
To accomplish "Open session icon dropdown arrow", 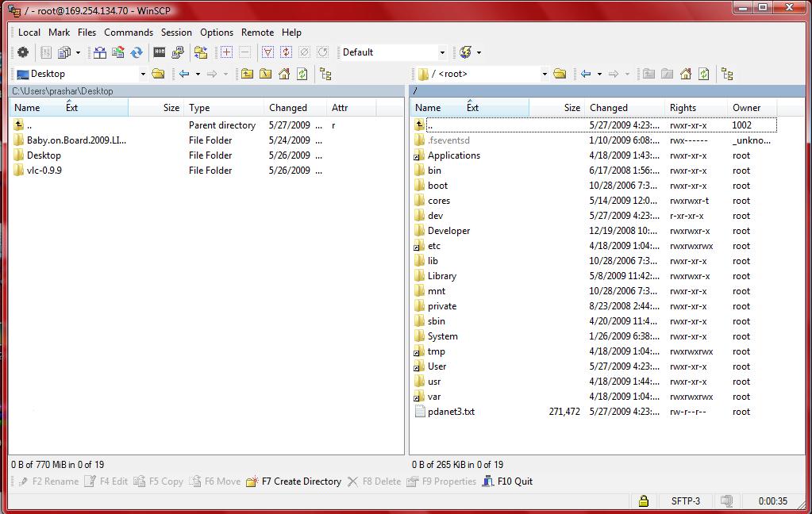I will click(x=479, y=52).
